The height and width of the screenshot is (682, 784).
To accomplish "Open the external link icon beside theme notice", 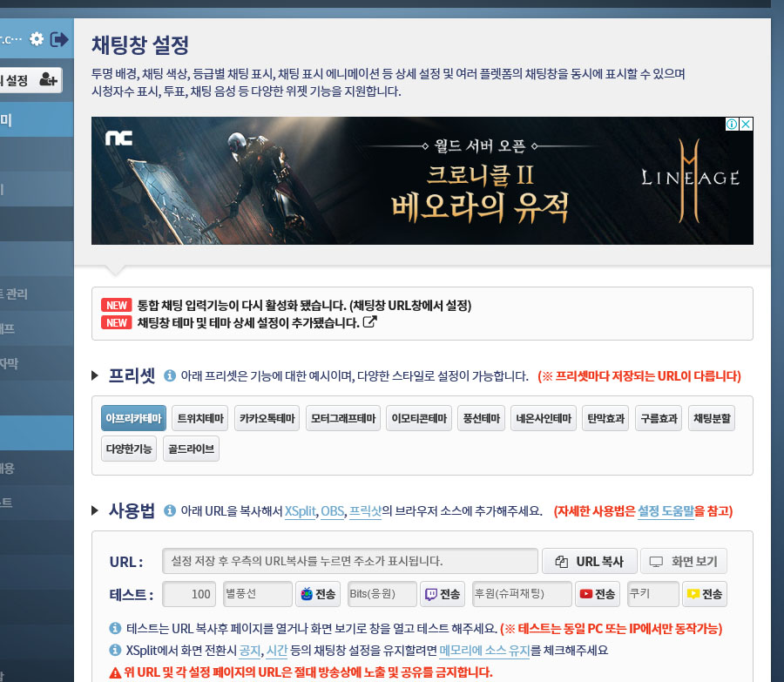I will 369,322.
